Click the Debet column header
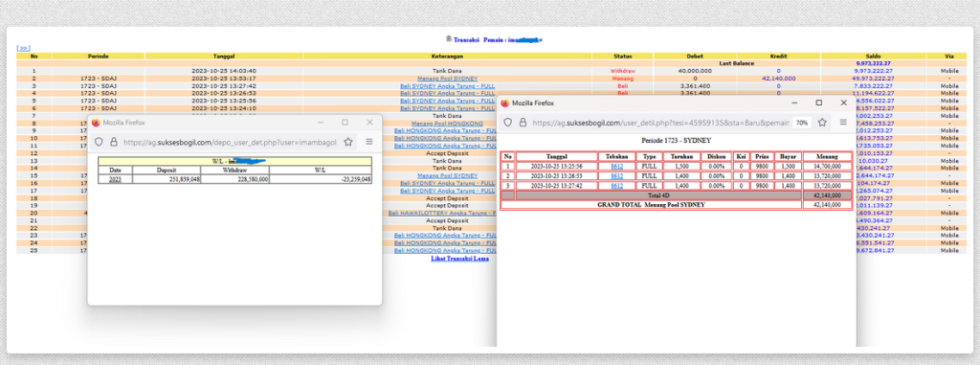Image resolution: width=980 pixels, height=365 pixels. [x=695, y=57]
